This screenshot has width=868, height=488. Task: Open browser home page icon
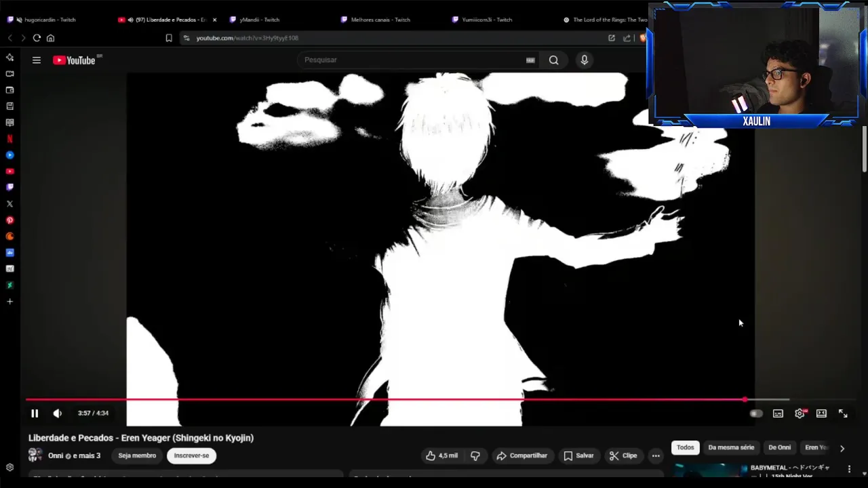(x=50, y=38)
